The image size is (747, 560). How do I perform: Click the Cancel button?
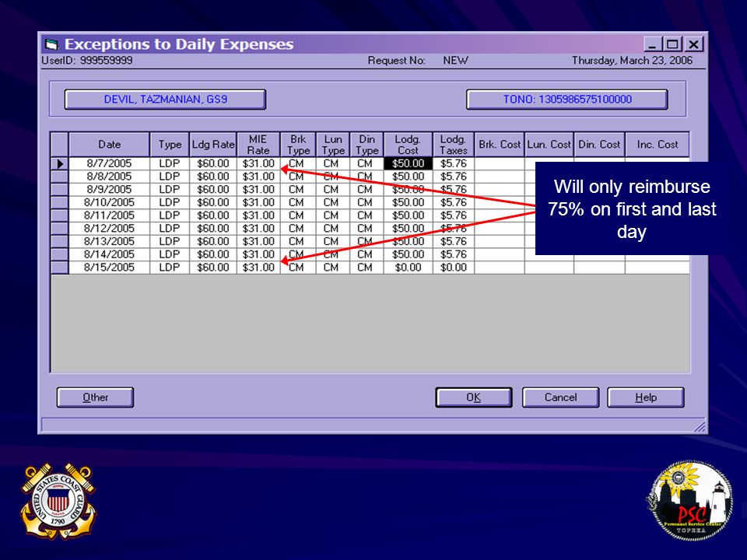[560, 397]
